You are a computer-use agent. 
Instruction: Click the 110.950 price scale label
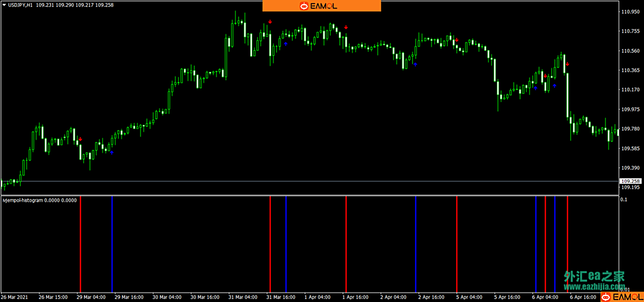click(x=630, y=12)
